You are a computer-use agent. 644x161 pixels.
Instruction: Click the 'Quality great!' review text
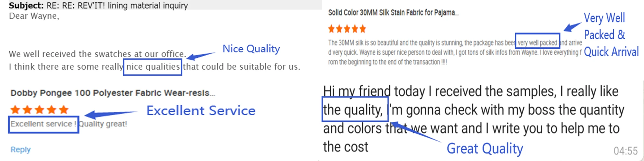coord(103,124)
